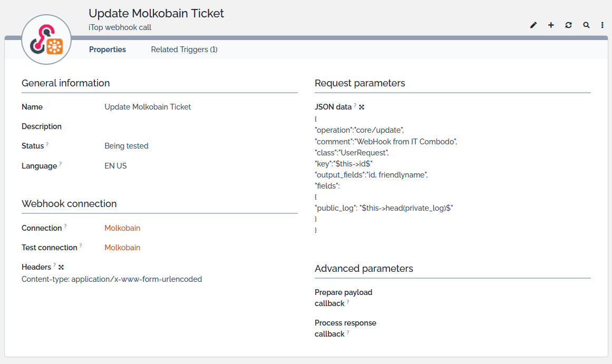The image size is (612, 364).
Task: Open the Molkobain Test connection link
Action: 122,248
